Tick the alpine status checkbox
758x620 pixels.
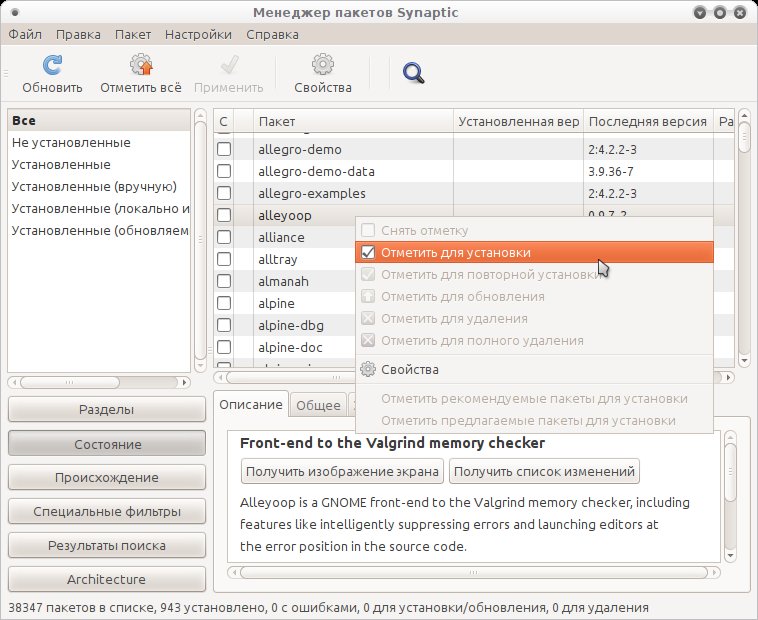224,303
